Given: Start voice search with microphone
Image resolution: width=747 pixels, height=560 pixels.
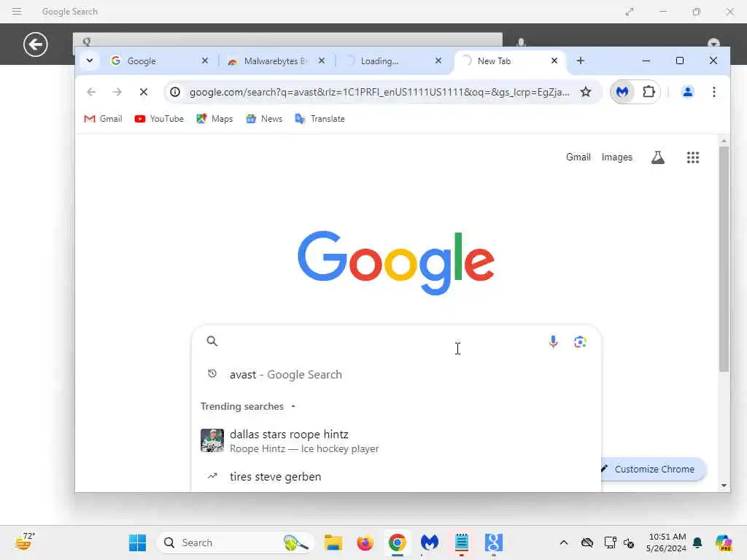Looking at the screenshot, I should coord(553,342).
